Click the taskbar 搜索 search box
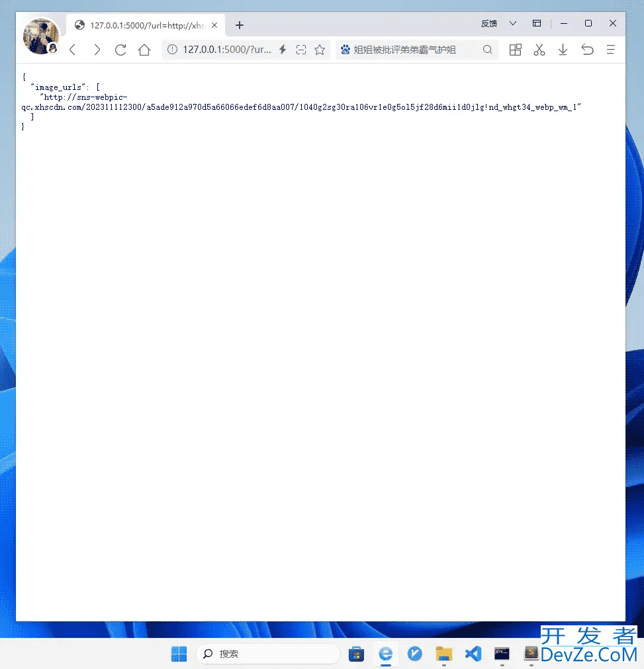 (x=268, y=654)
